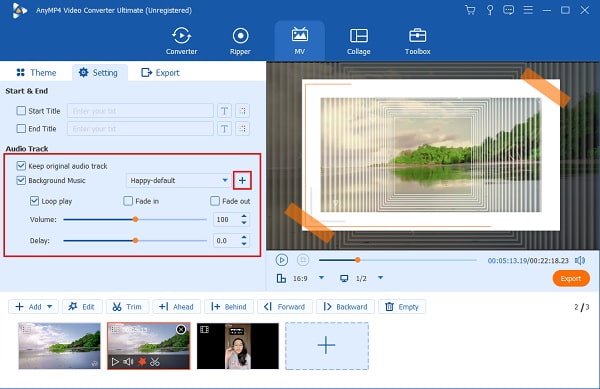This screenshot has height=389, width=600.
Task: Select the Setting tab
Action: [98, 73]
